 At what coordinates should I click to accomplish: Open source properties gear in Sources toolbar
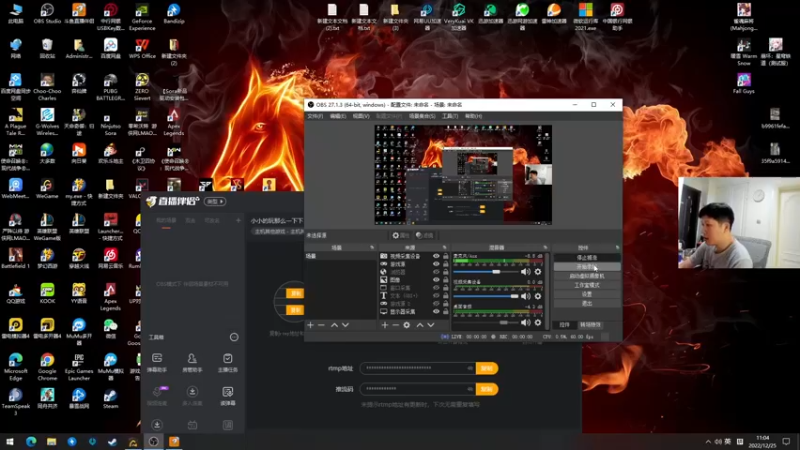pos(407,325)
